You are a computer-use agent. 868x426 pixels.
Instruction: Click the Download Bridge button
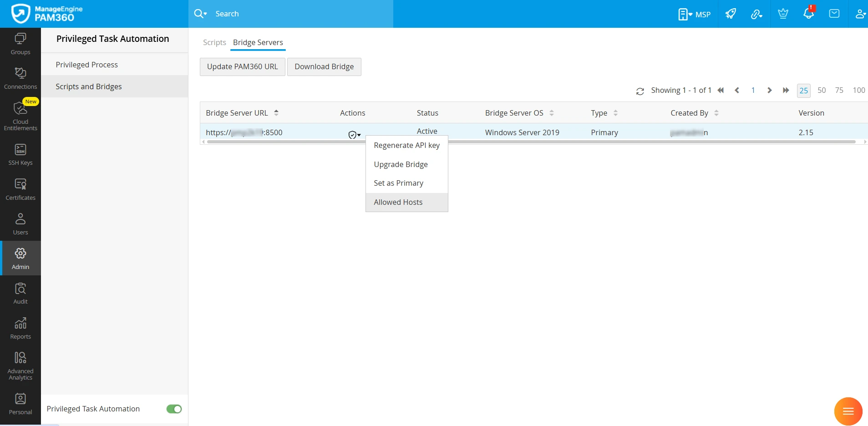[x=324, y=66]
